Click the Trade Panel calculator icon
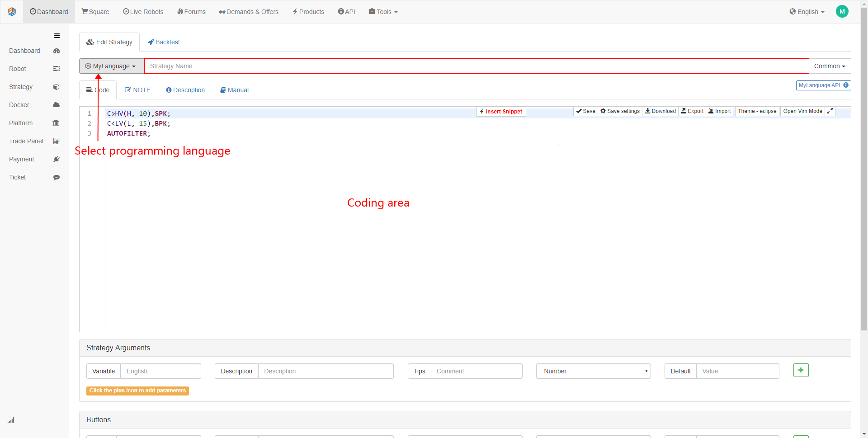Image resolution: width=868 pixels, height=438 pixels. [x=57, y=141]
